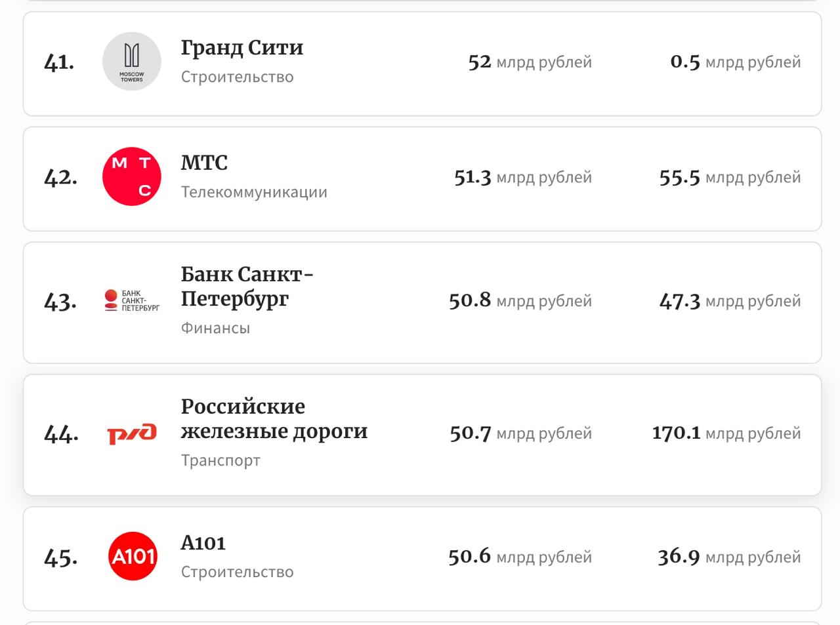Click the Финансы category label
840x625 pixels.
pos(215,328)
